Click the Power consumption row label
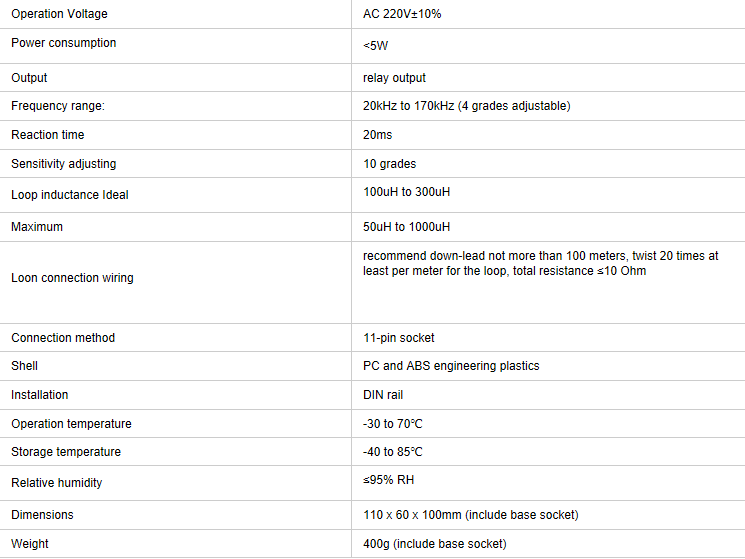 [63, 43]
